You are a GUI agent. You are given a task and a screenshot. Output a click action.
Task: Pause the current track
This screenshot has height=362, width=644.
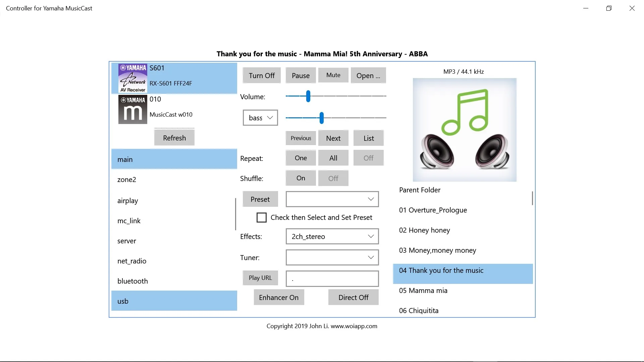point(301,75)
